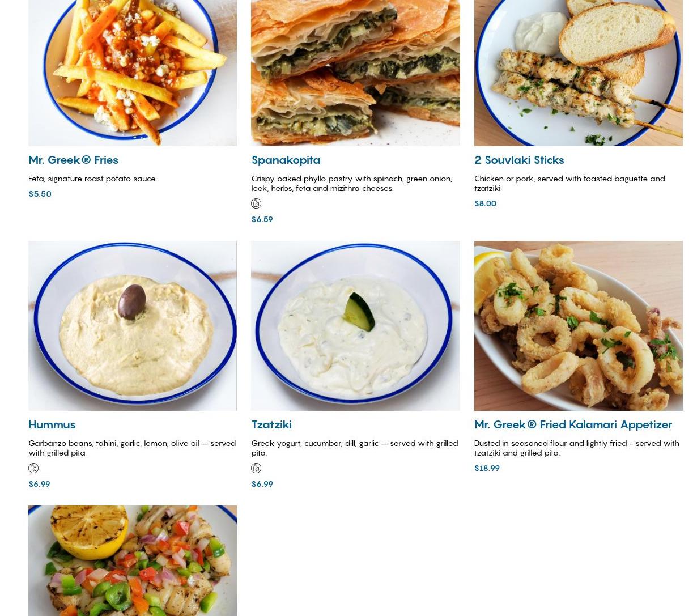This screenshot has height=616, width=697.
Task: Click the vegetarian leaf icon under Spanakopita
Action: (256, 203)
